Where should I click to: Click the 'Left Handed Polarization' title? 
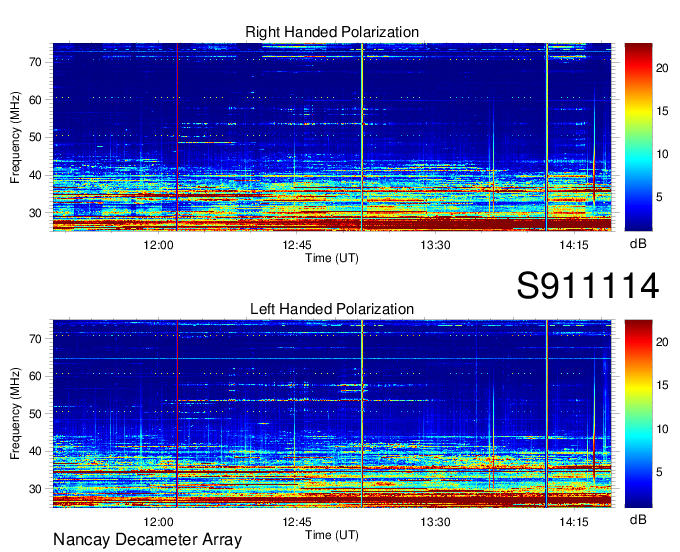pyautogui.click(x=332, y=309)
